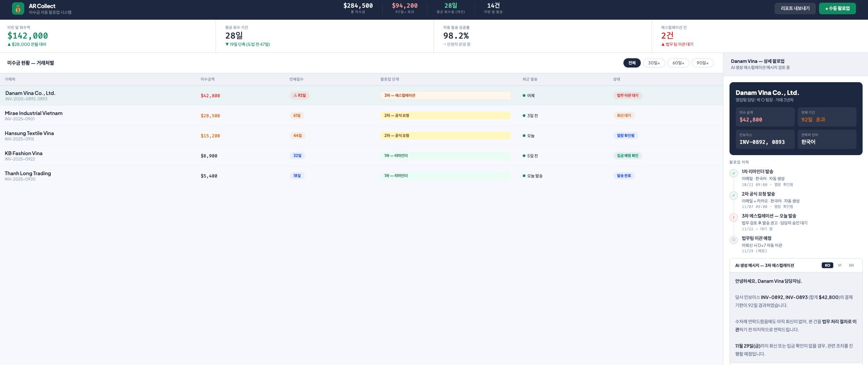Image resolution: width=868 pixels, height=365 pixels.
Task: Select the 전체 filter pill
Action: [x=632, y=63]
